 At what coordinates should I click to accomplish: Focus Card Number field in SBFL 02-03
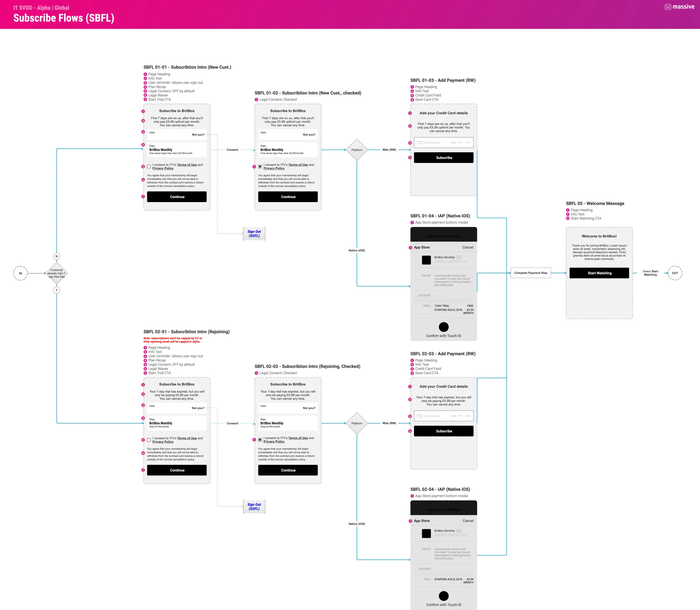(x=431, y=416)
